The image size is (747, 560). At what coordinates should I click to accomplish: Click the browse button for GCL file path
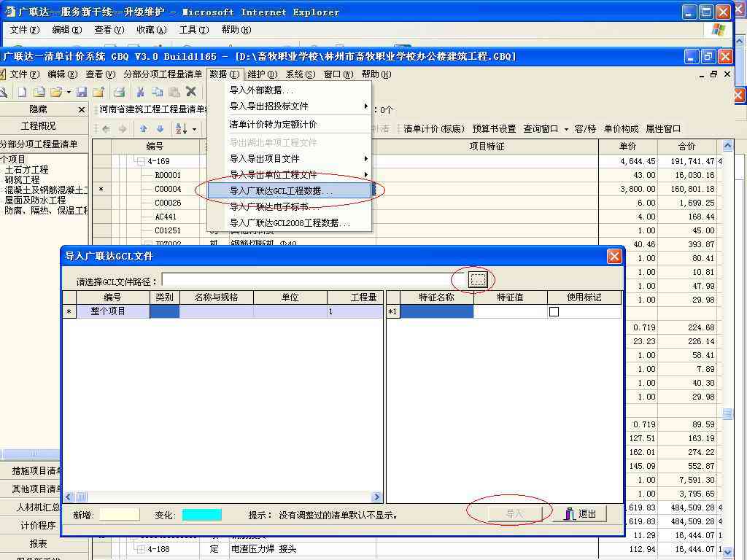478,279
